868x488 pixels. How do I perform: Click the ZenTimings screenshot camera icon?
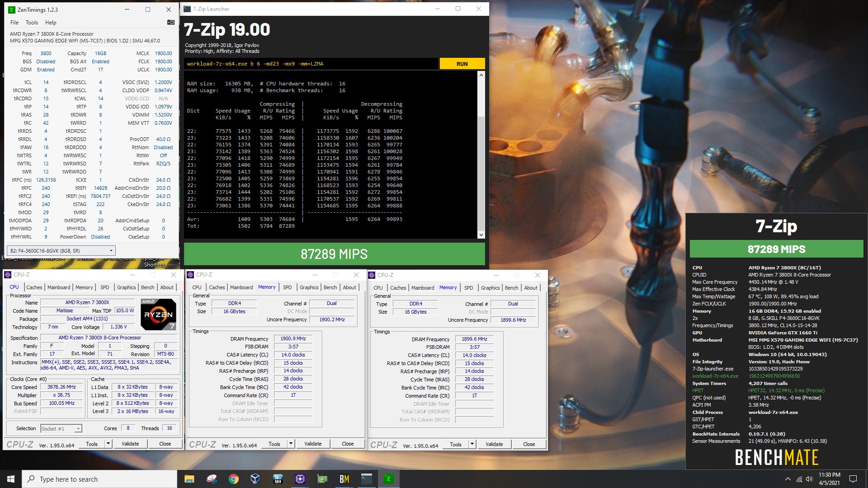(x=170, y=22)
